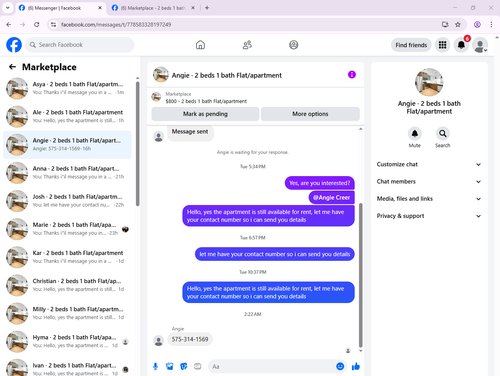
Task: Open the tab search dropdown arrow
Action: point(8,8)
